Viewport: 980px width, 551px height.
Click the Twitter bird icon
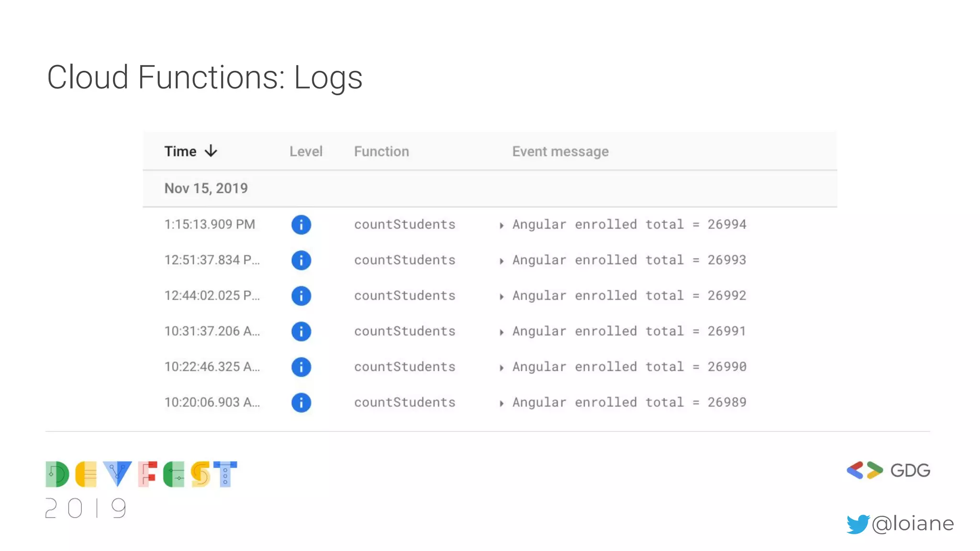click(x=858, y=524)
